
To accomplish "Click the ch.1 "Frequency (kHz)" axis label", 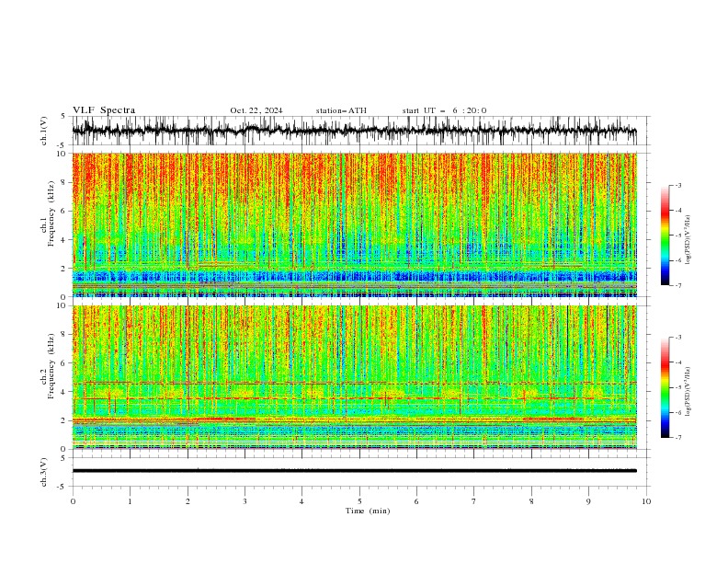I will [x=51, y=212].
